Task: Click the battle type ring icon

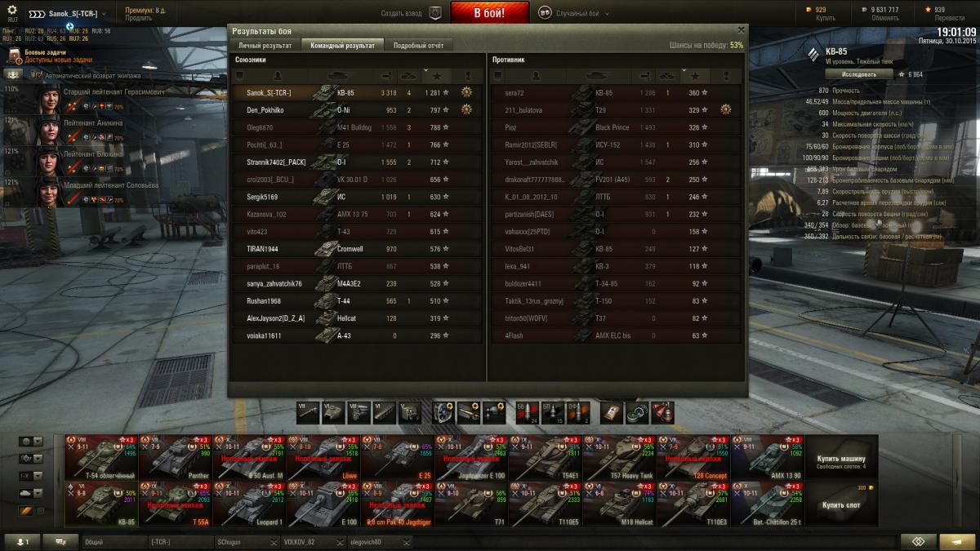Action: [x=545, y=13]
